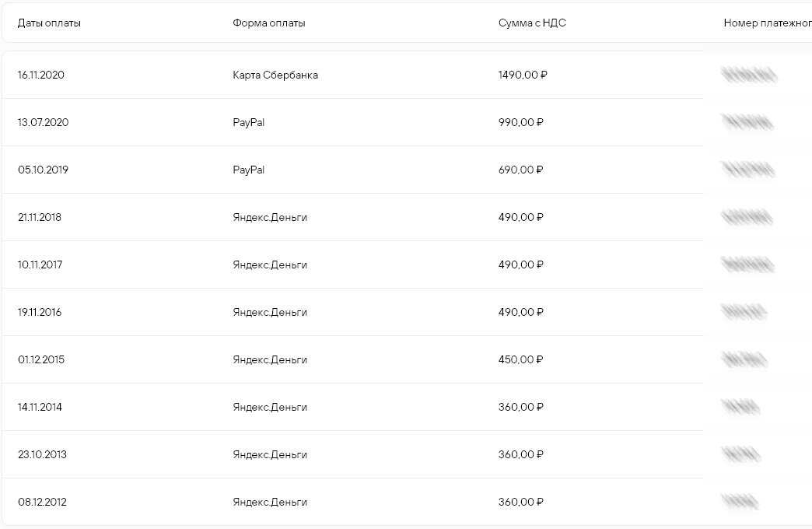Viewport: 812px width, 529px height.
Task: Click blurred payment number in 16.11.2020 row
Action: [x=749, y=75]
